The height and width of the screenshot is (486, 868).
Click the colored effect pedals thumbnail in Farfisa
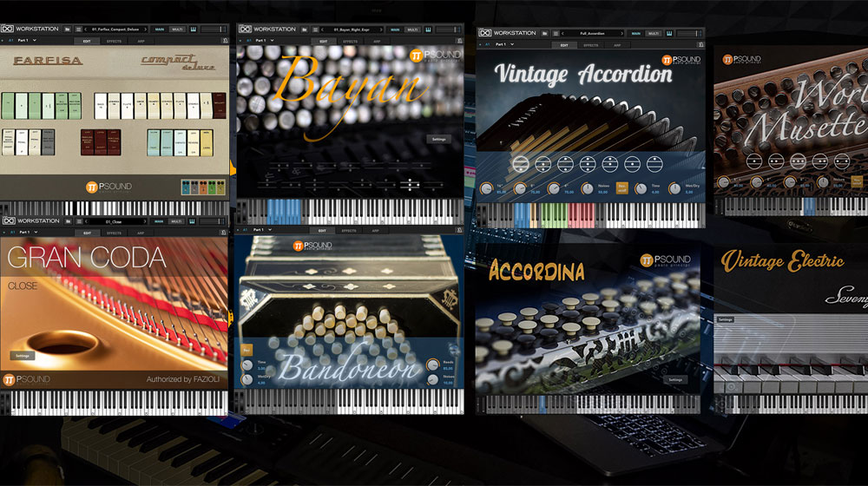pyautogui.click(x=203, y=187)
